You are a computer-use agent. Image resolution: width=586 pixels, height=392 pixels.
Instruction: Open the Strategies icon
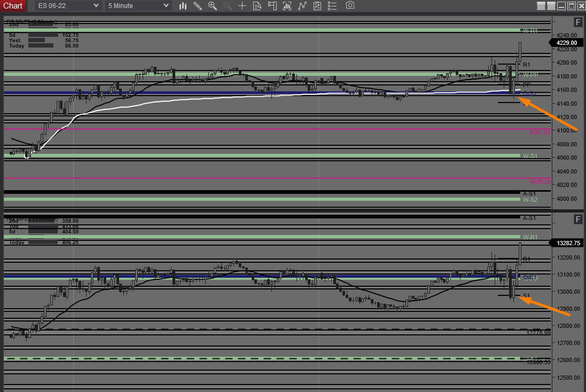click(317, 5)
